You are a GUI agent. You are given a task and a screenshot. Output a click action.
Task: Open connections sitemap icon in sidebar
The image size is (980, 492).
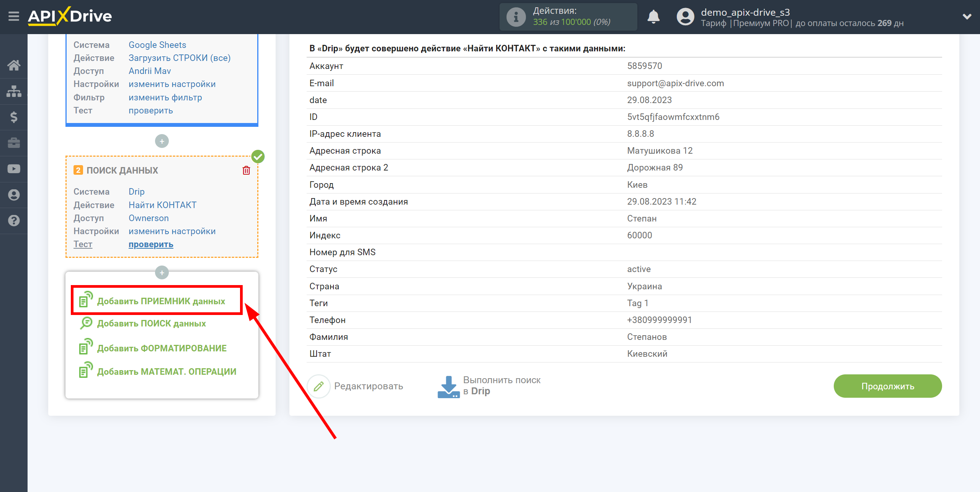(x=14, y=91)
